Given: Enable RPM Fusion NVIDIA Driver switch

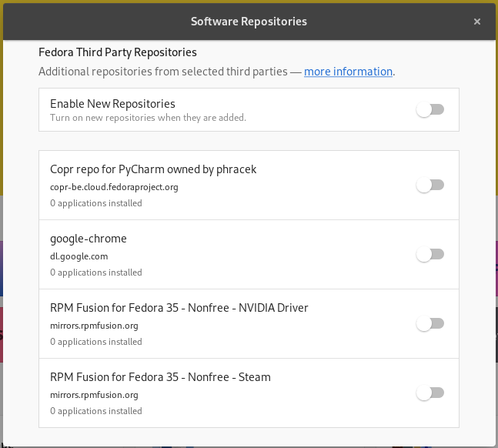Looking at the screenshot, I should (430, 324).
